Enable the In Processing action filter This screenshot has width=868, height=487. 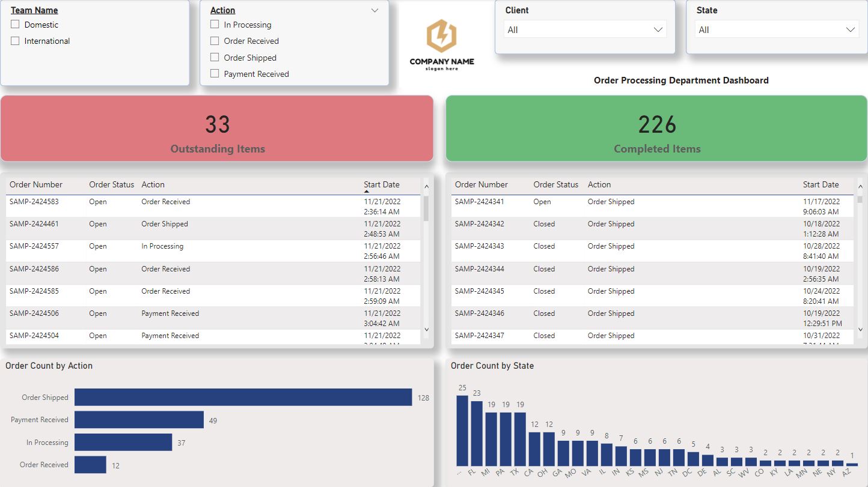click(x=214, y=25)
